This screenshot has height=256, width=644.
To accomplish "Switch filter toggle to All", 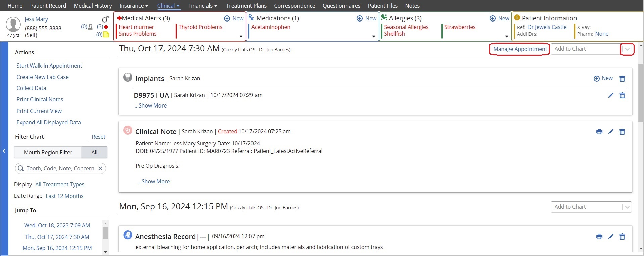I will [x=94, y=152].
